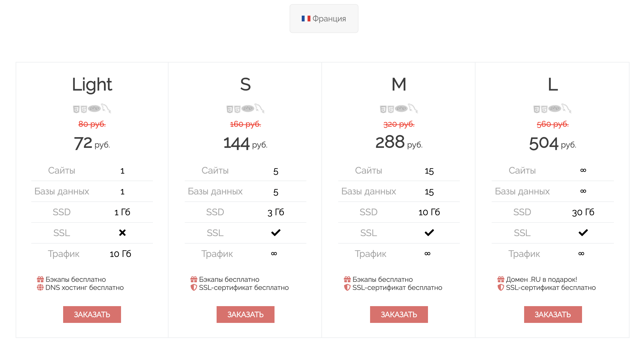Click the shield icon in S plan SSL-сертификат line

[x=194, y=288]
